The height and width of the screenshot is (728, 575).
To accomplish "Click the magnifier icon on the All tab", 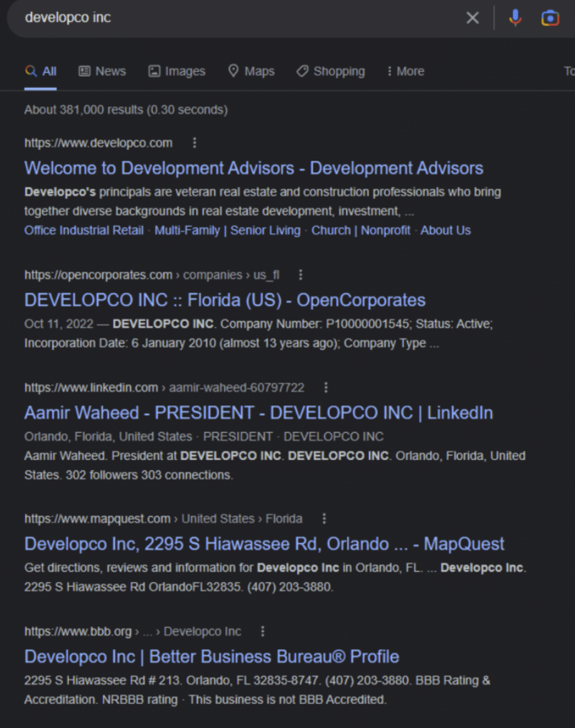I will click(31, 71).
